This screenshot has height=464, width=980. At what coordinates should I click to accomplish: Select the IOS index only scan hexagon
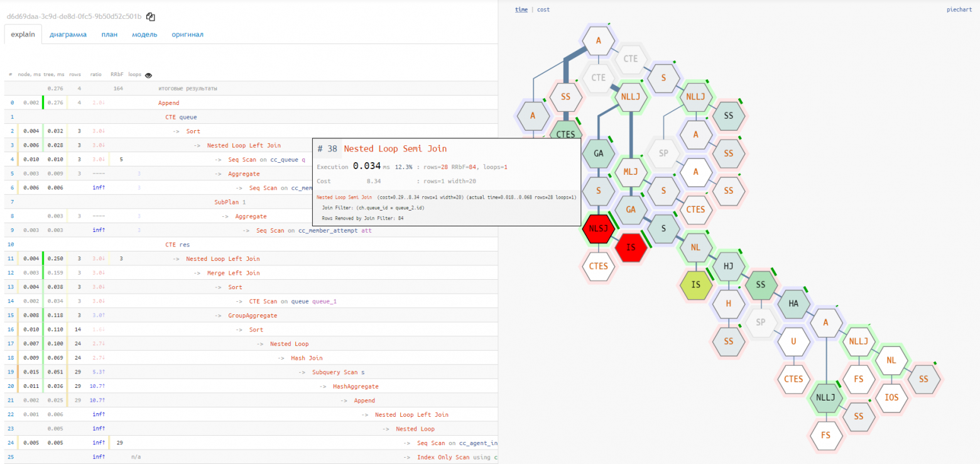[x=891, y=397]
